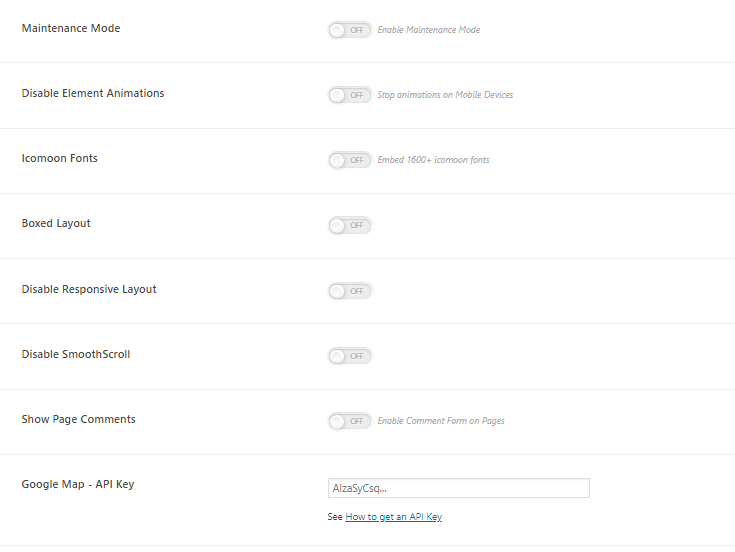Click the Google Map API Key field
The height and width of the screenshot is (552, 735).
(458, 488)
